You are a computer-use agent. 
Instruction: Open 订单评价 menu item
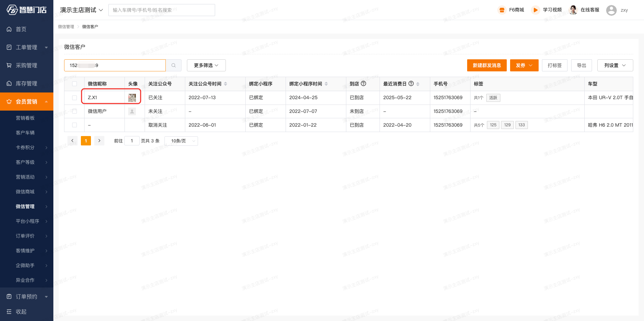[25, 236]
